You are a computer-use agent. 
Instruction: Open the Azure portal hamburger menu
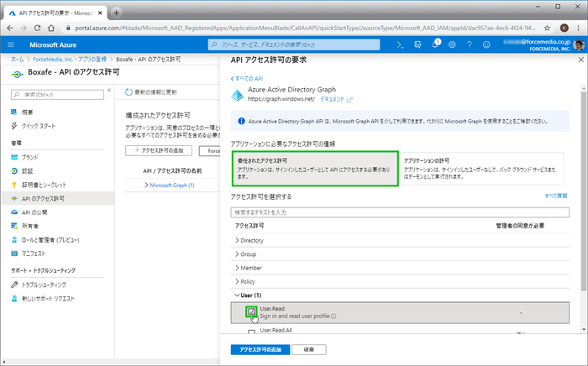[11, 45]
